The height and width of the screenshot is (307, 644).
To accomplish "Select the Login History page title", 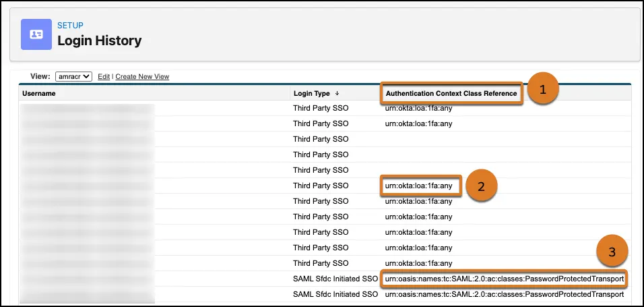I will [x=100, y=40].
